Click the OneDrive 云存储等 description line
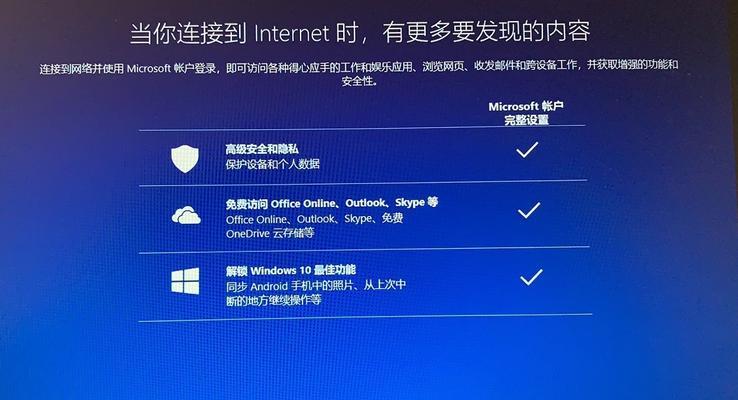 [270, 233]
